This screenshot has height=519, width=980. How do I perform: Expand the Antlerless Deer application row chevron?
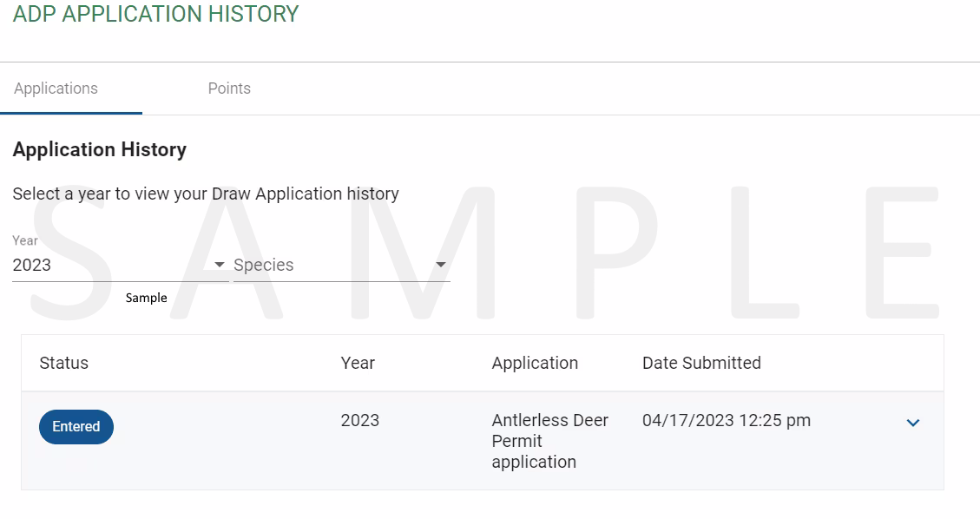coord(913,423)
